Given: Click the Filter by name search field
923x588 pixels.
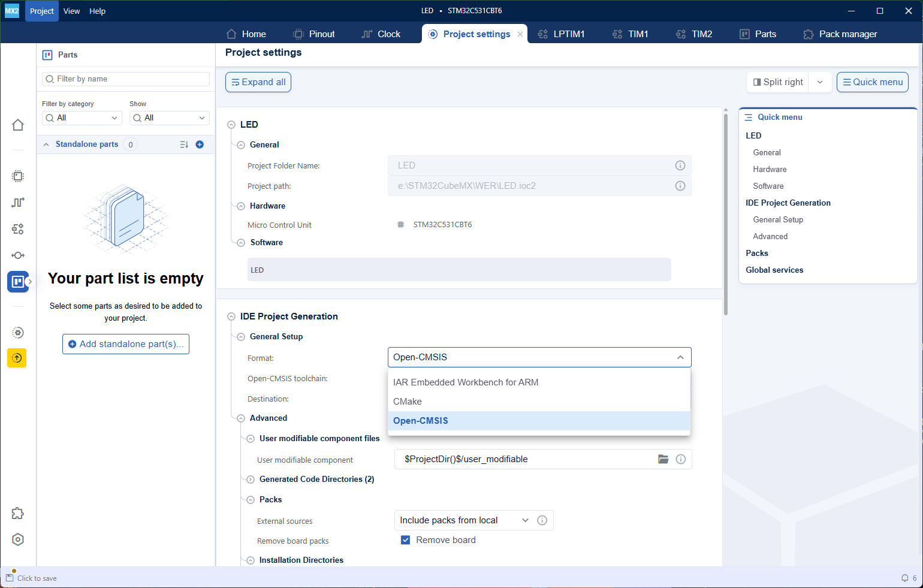Looking at the screenshot, I should 126,79.
